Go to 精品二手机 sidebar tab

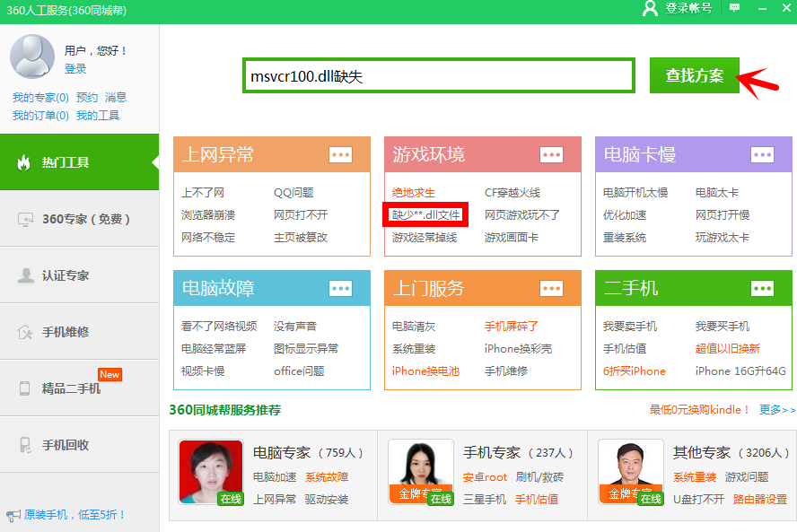click(79, 388)
